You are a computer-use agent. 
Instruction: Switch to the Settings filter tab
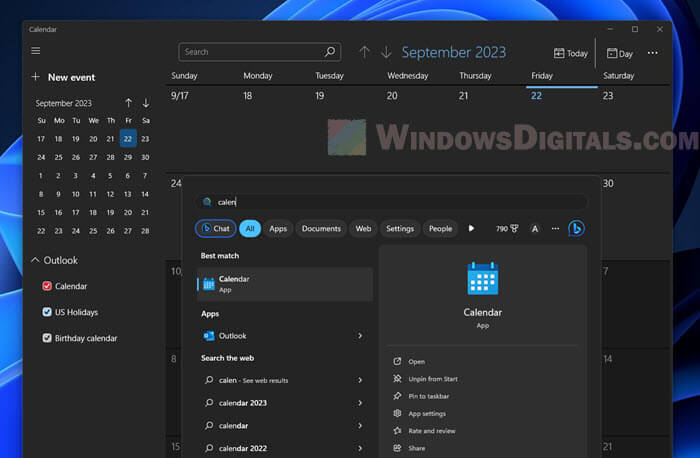[400, 229]
